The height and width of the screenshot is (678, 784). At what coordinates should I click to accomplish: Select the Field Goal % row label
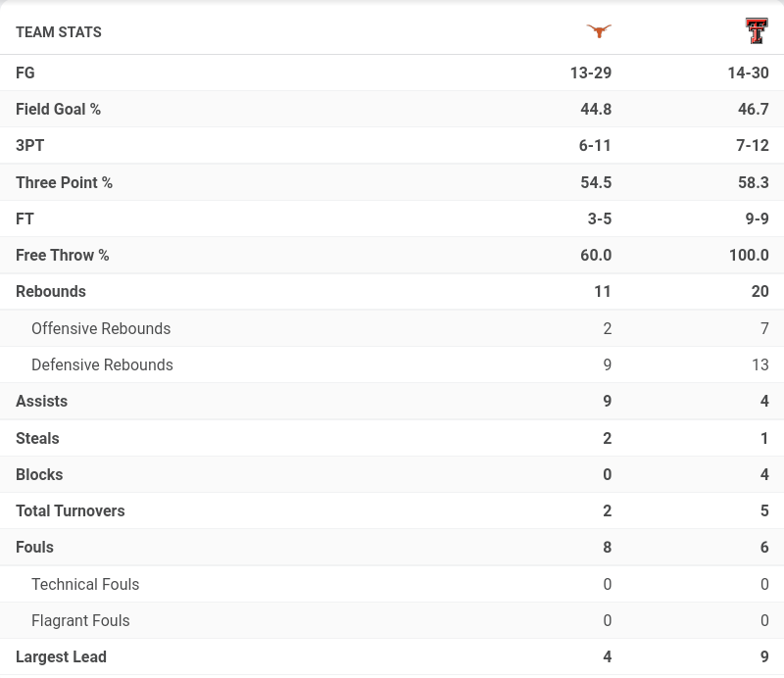pos(58,109)
